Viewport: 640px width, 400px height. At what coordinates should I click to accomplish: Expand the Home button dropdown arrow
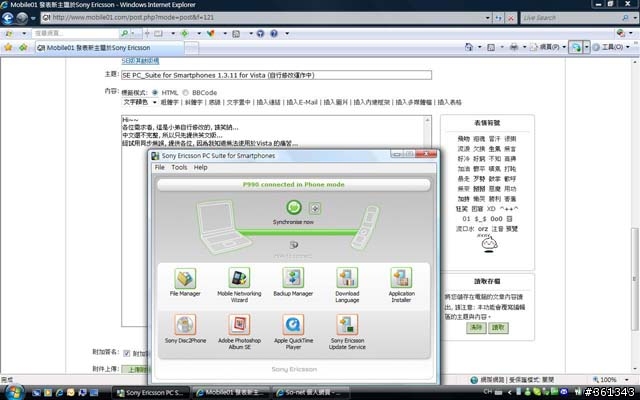(479, 47)
